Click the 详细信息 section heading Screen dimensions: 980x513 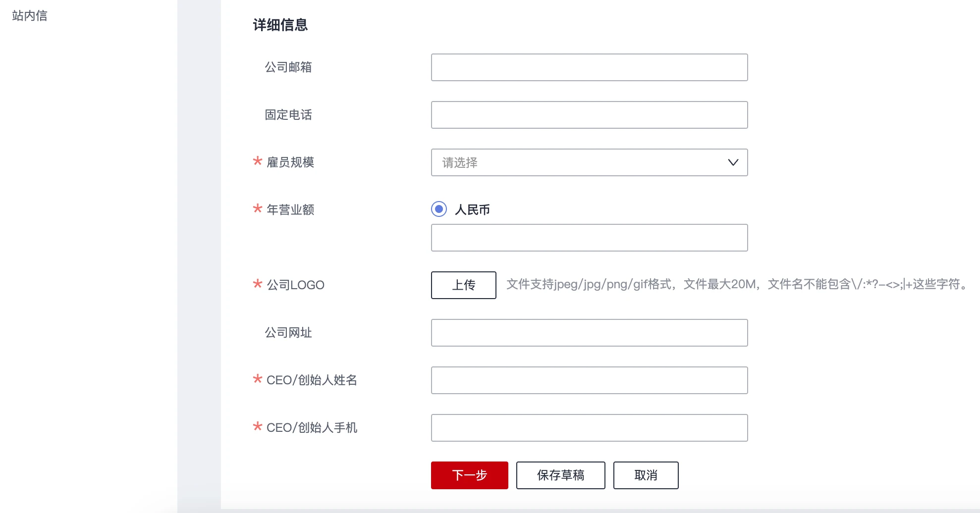(x=280, y=25)
